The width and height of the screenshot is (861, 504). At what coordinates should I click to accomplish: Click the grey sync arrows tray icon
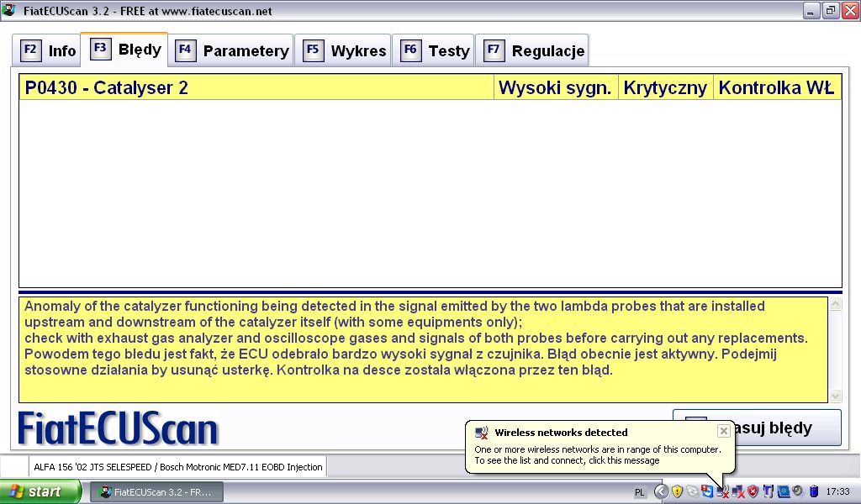(693, 492)
